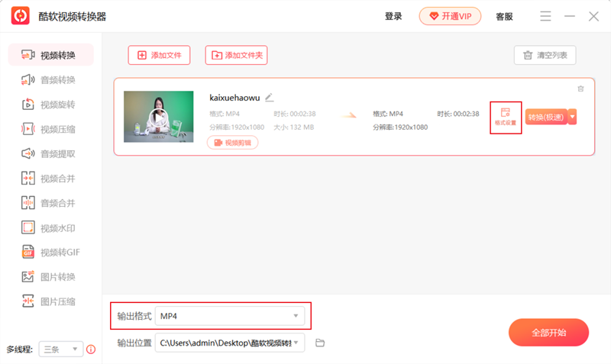Play the kaixuehaowu video thumbnail
Viewport: 611px width, 364px height.
[x=159, y=117]
